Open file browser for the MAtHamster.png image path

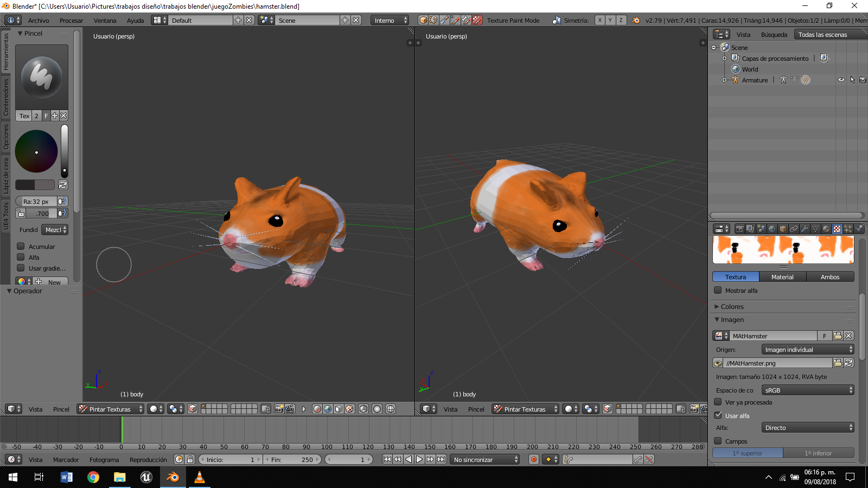[838, 363]
